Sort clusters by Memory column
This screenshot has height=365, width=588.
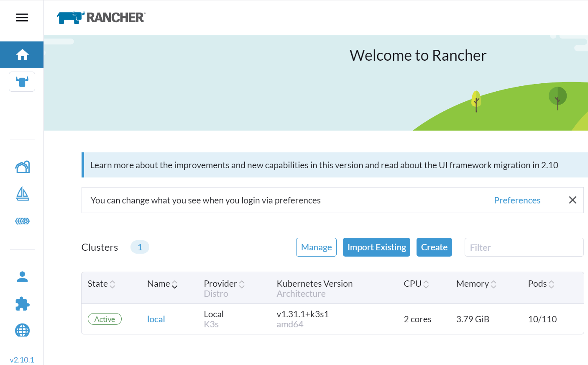(476, 284)
